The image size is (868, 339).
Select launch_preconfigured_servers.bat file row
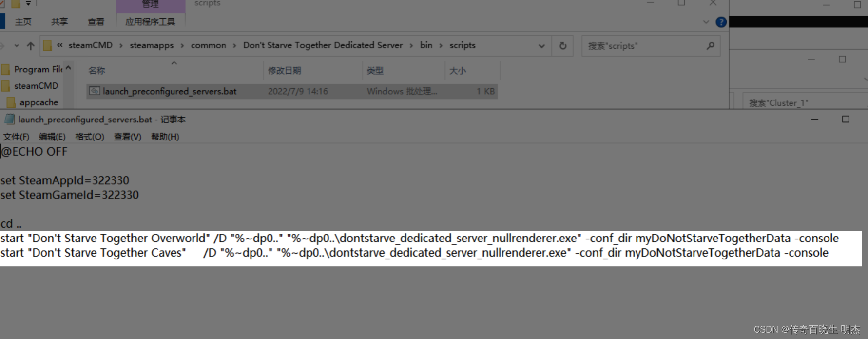coord(292,91)
